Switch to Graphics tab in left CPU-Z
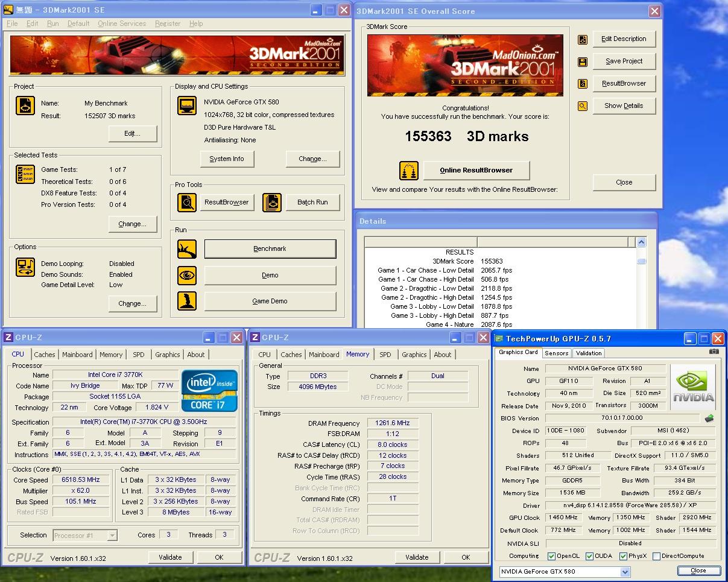Screen dimensions: 728x582 tap(167, 355)
